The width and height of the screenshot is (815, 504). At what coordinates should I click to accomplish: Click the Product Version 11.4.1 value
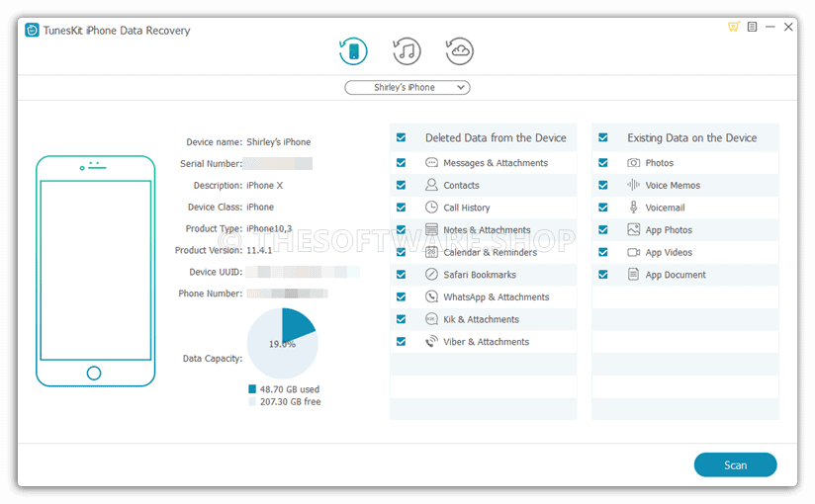[x=259, y=250]
